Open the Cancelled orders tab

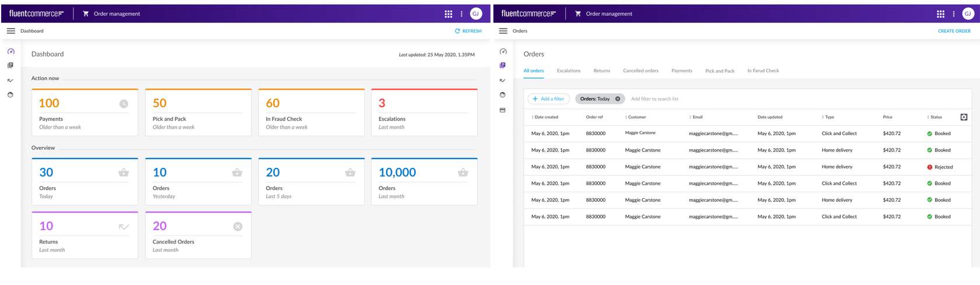click(640, 71)
